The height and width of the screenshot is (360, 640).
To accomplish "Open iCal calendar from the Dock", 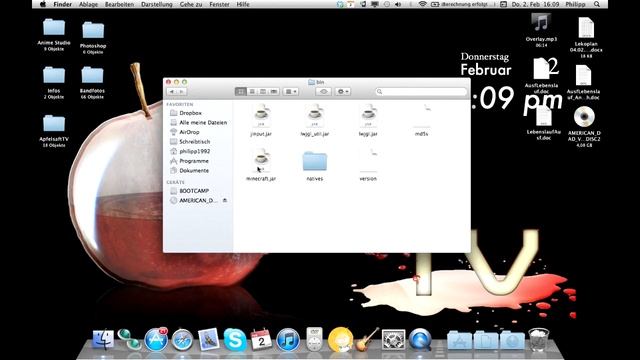I will (261, 340).
